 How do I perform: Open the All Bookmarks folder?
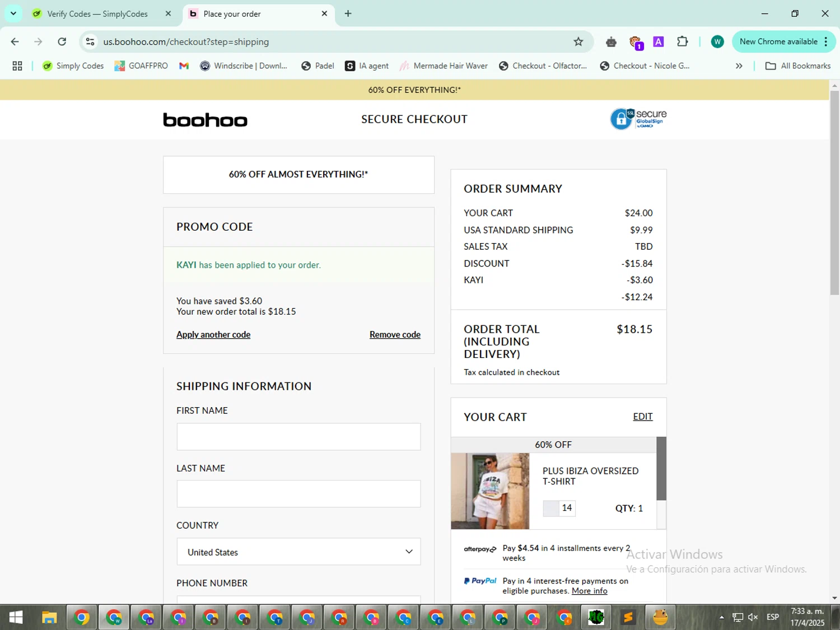798,66
